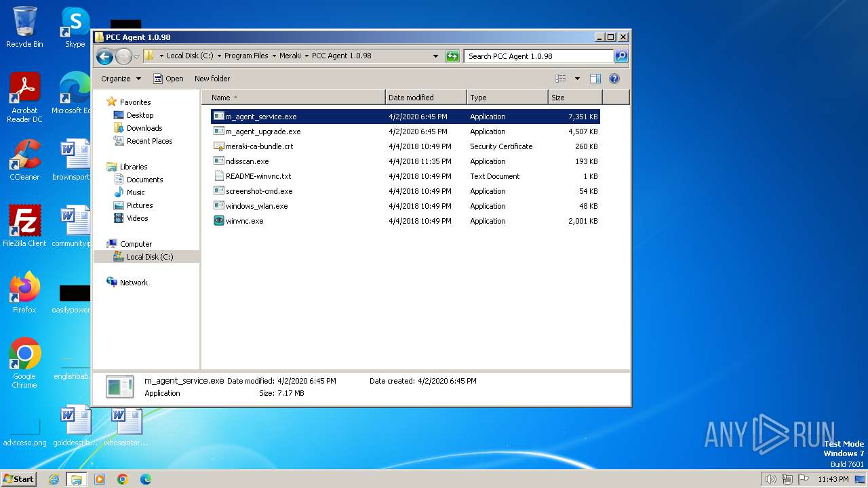Screen dimensions: 868x488
Task: Open Internet Explorer from taskbar
Action: point(54,479)
